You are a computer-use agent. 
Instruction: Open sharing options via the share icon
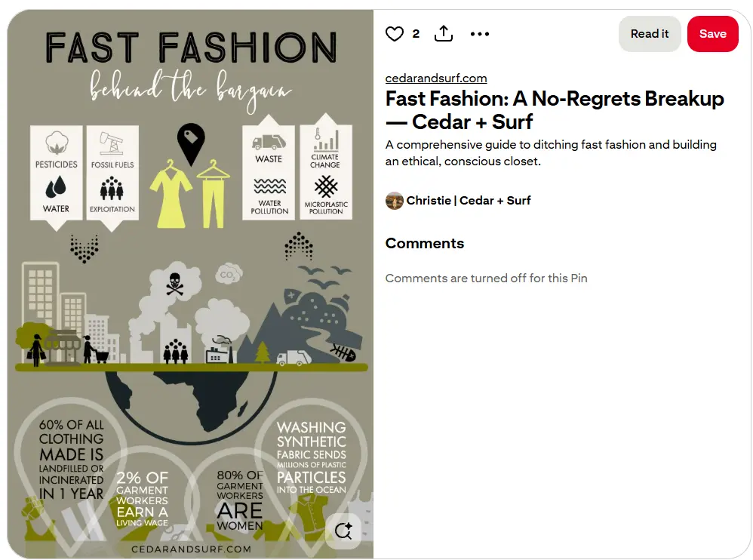tap(443, 34)
